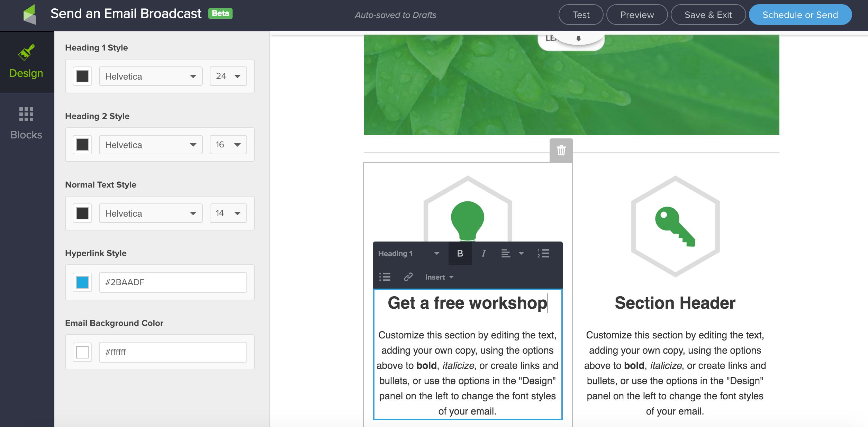
Task: Toggle bold formatting in text toolbar
Action: tap(460, 254)
